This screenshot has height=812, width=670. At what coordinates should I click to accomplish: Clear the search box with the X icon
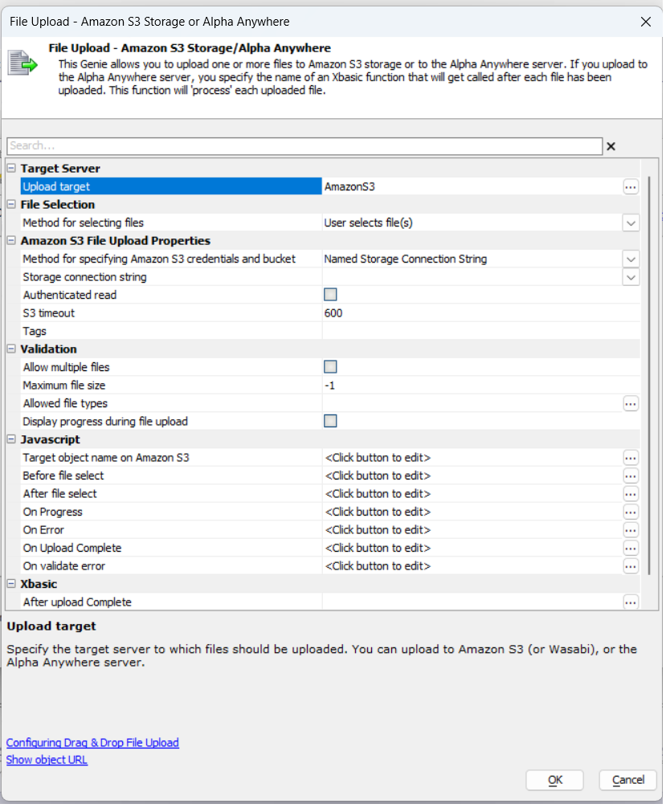point(611,146)
